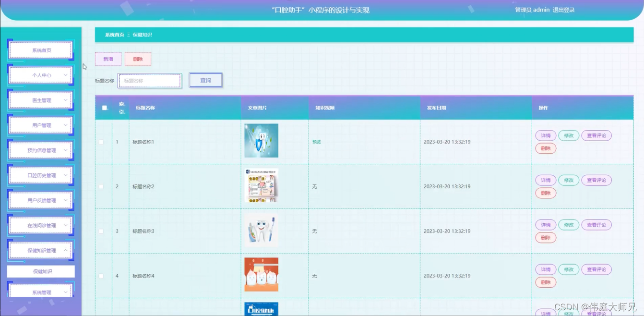644x316 pixels.
Task: Click the 查询 search button
Action: [x=205, y=80]
